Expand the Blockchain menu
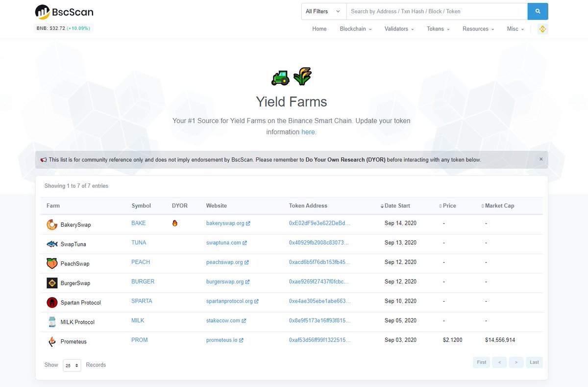The height and width of the screenshot is (387, 588). (x=356, y=29)
